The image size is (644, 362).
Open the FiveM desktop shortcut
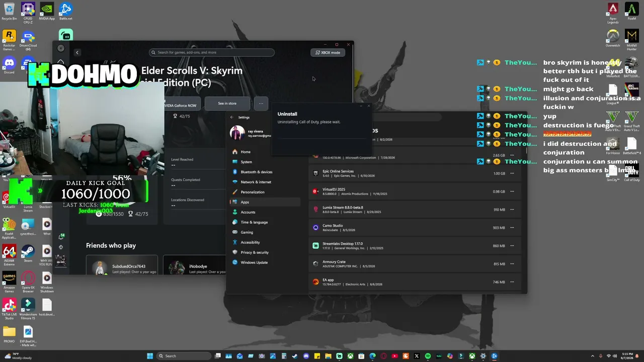pyautogui.click(x=631, y=12)
